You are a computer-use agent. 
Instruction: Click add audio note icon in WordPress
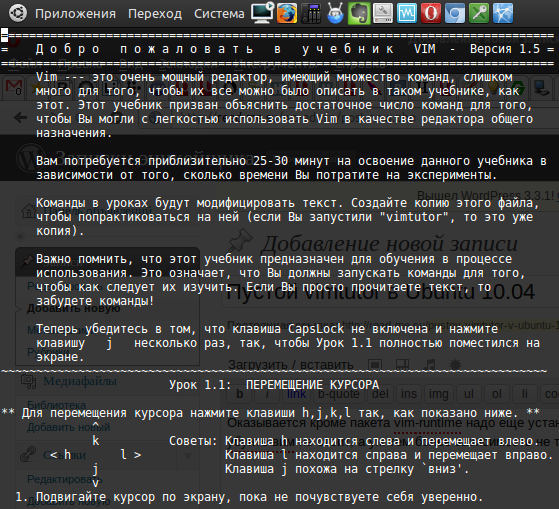[430, 364]
